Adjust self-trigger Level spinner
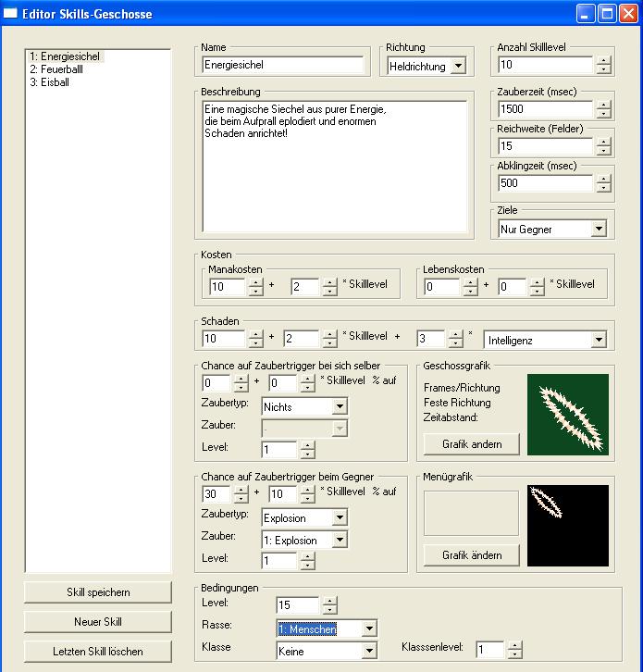The width and height of the screenshot is (643, 672). [307, 450]
